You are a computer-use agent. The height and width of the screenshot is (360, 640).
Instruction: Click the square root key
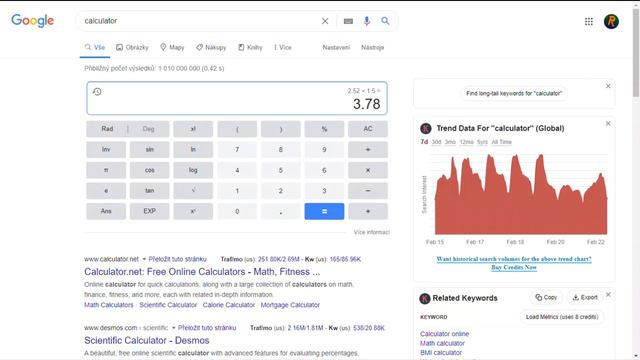pyautogui.click(x=193, y=191)
